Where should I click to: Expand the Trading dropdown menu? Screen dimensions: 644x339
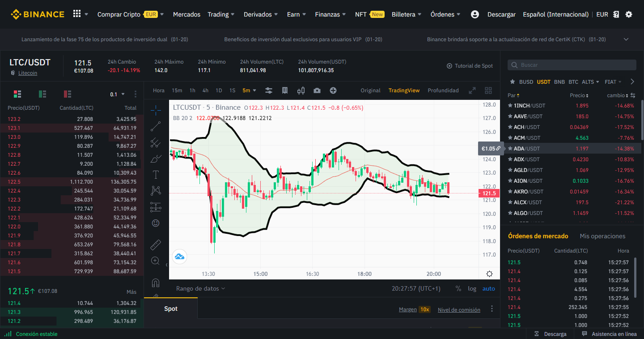(221, 14)
